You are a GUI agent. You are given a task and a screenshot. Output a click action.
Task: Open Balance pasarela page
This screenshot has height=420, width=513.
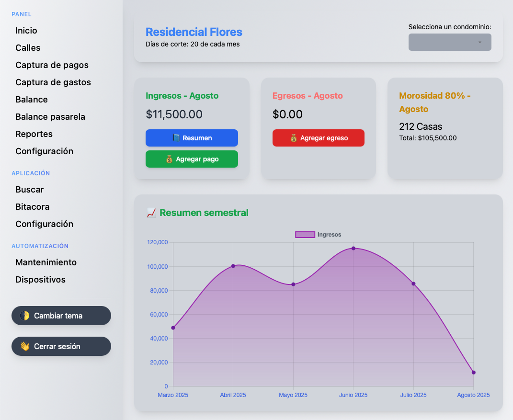50,117
